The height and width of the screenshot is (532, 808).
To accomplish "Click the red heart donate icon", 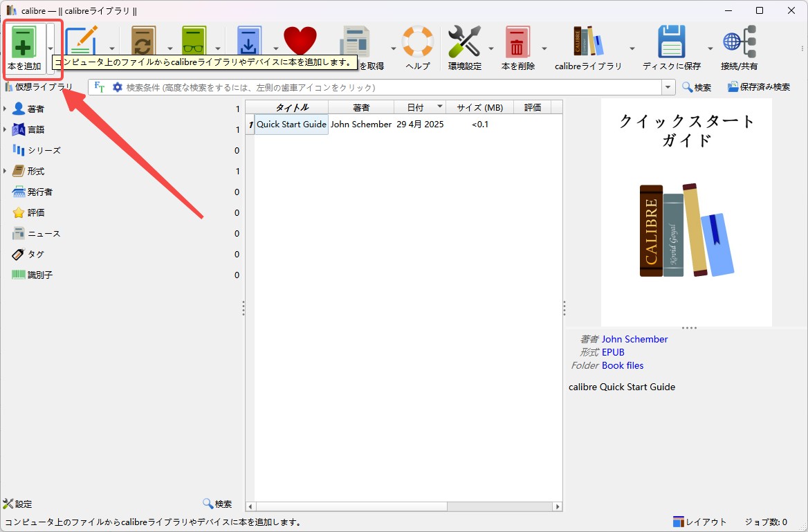I will coord(300,42).
